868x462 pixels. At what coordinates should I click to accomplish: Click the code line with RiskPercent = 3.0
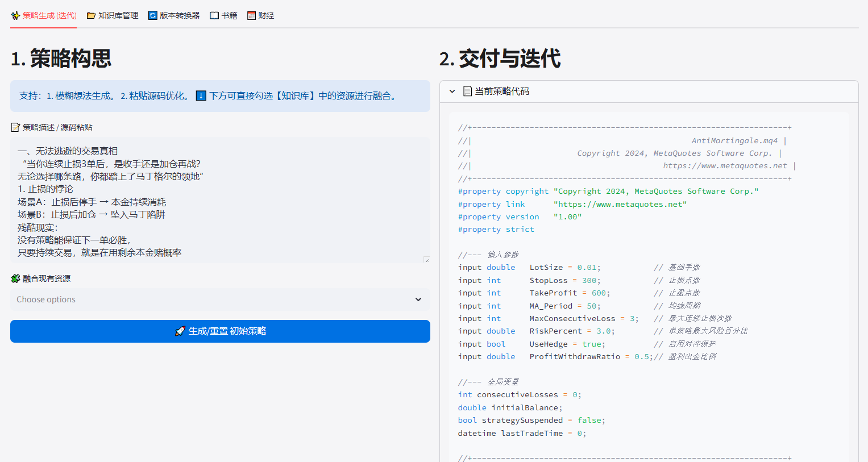[603, 331]
